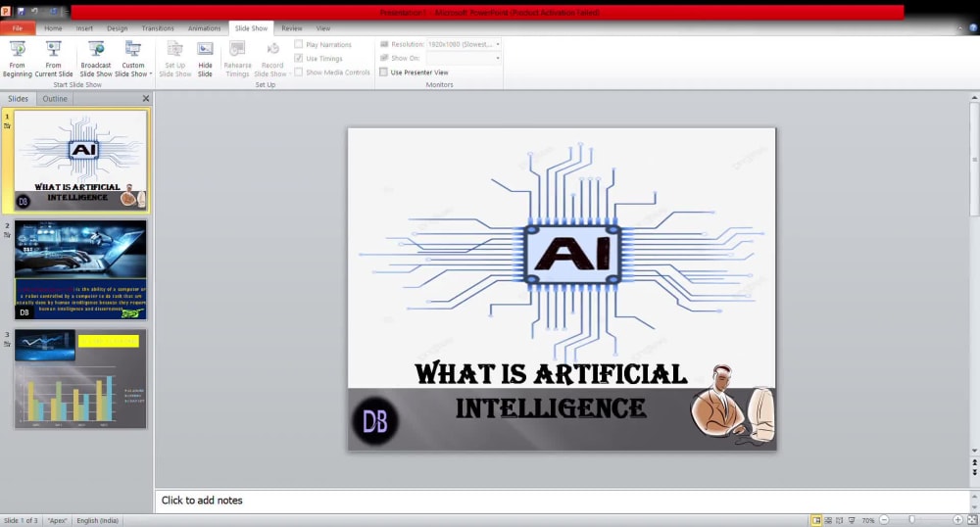
Task: Minimize the ribbon caret icon
Action: (x=960, y=28)
